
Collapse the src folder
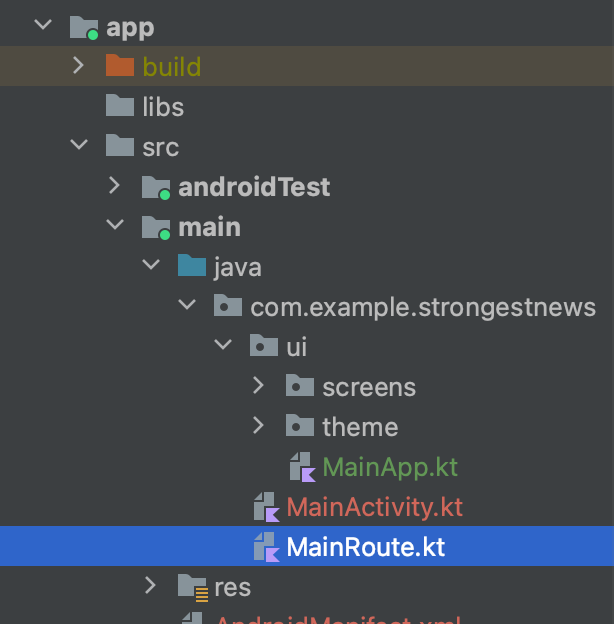79,144
